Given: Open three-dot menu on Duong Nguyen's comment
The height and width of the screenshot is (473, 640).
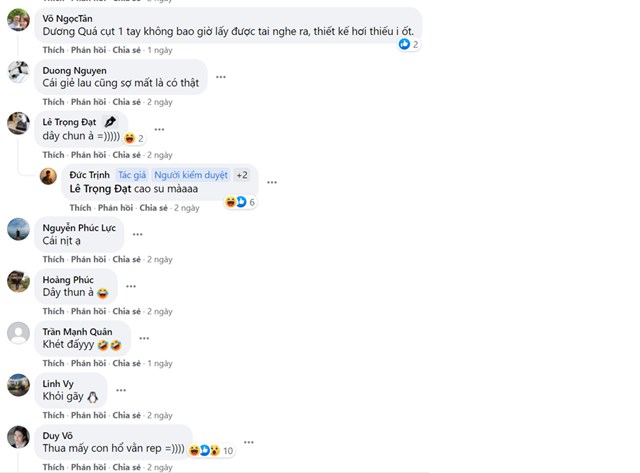Looking at the screenshot, I should click(x=221, y=77).
